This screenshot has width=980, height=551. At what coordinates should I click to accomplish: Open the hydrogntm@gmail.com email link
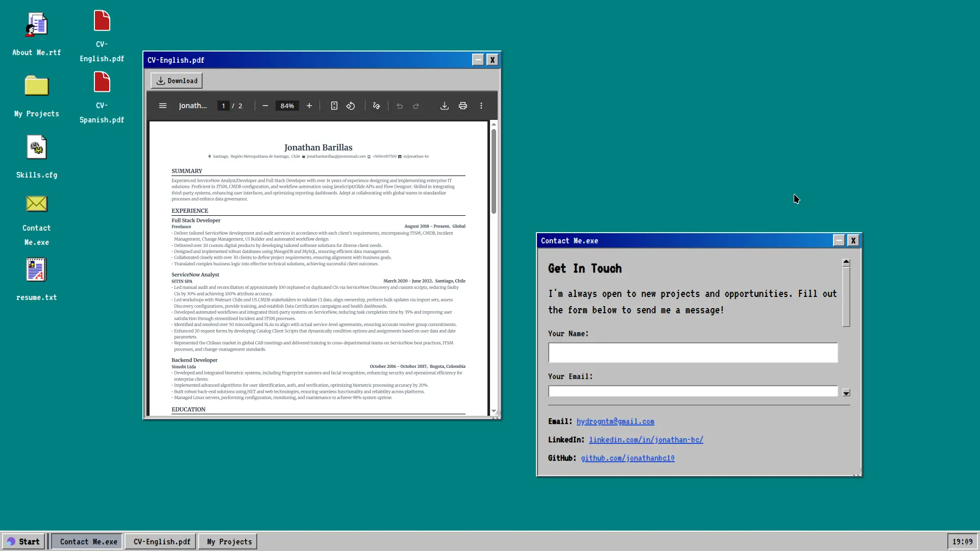[615, 421]
